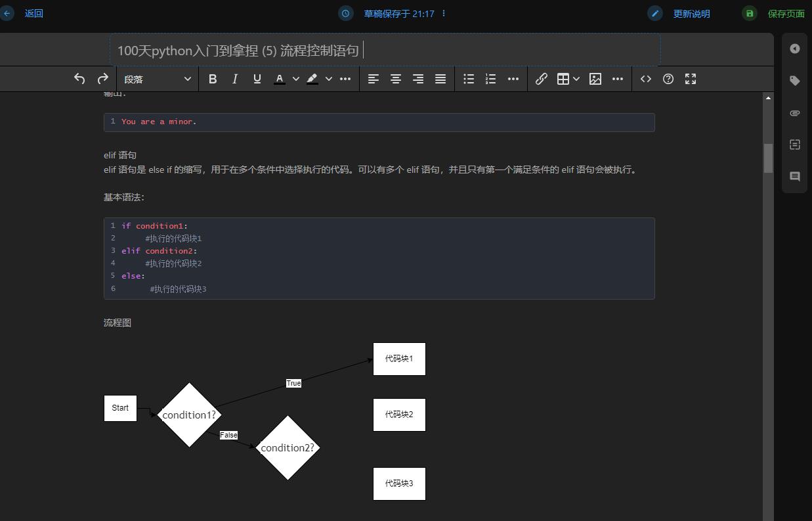Click 保存页面 button
812x521 pixels.
click(786, 13)
